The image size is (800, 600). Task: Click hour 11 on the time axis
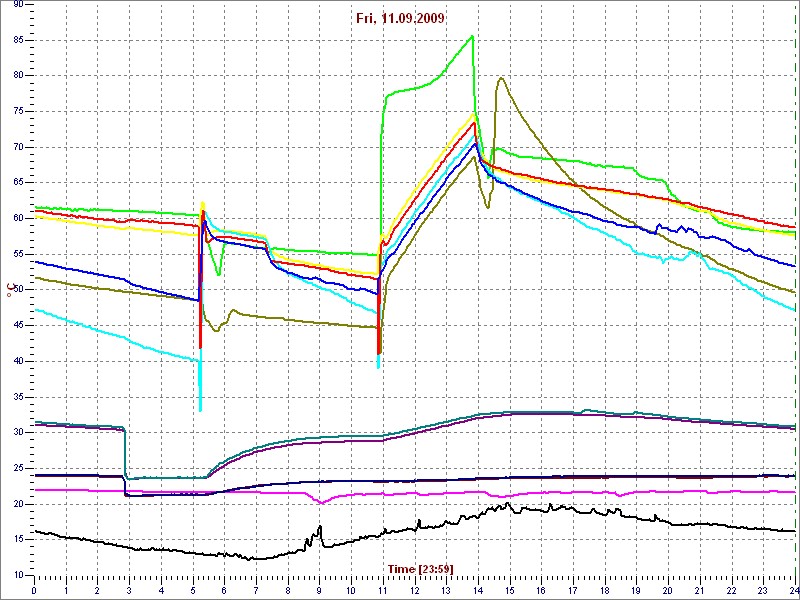click(382, 590)
